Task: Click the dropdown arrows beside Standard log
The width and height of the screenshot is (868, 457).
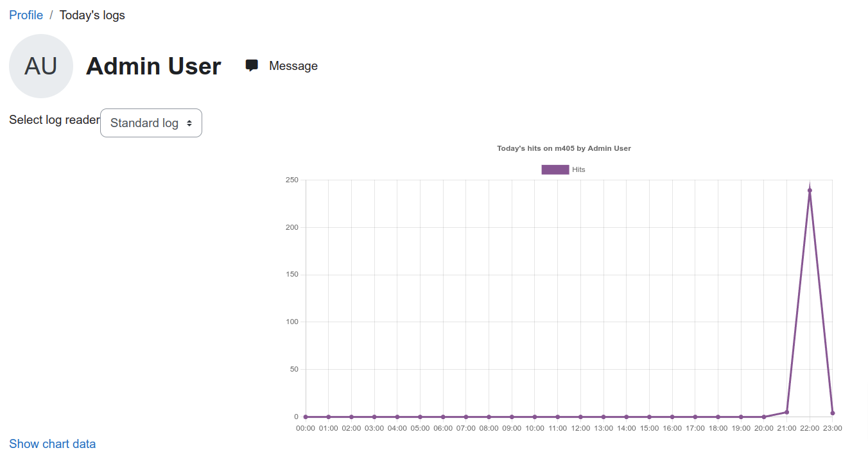Action: tap(189, 123)
